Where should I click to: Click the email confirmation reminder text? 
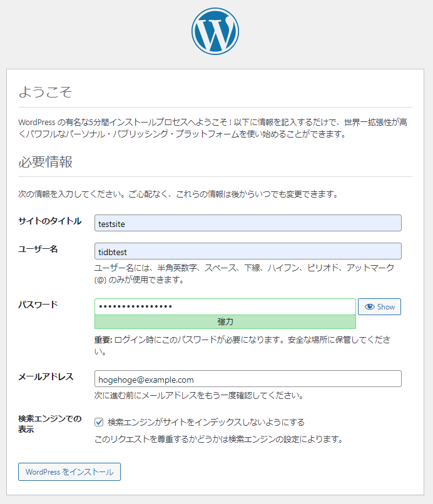tap(199, 395)
